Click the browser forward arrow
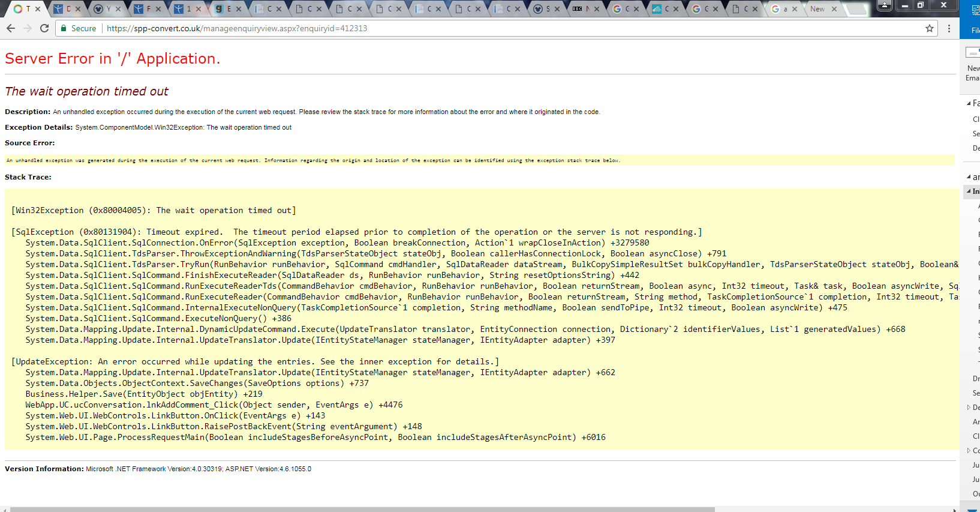Screen dimensions: 980x512 pos(28,28)
